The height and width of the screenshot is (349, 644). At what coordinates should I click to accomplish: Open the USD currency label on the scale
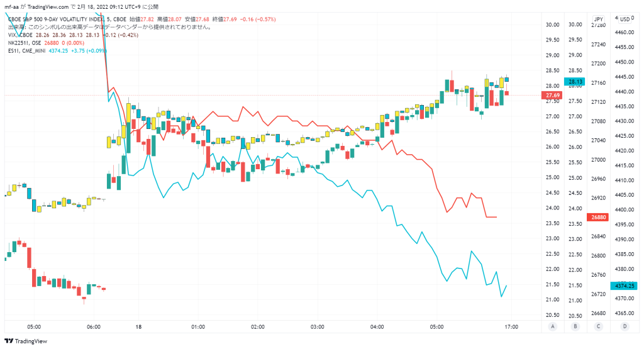click(x=625, y=19)
